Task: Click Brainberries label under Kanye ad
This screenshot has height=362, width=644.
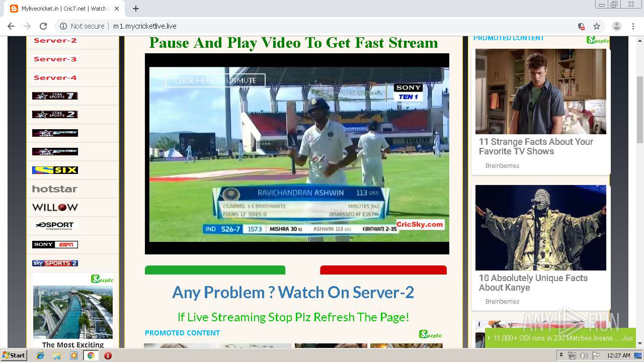Action: 502,302
